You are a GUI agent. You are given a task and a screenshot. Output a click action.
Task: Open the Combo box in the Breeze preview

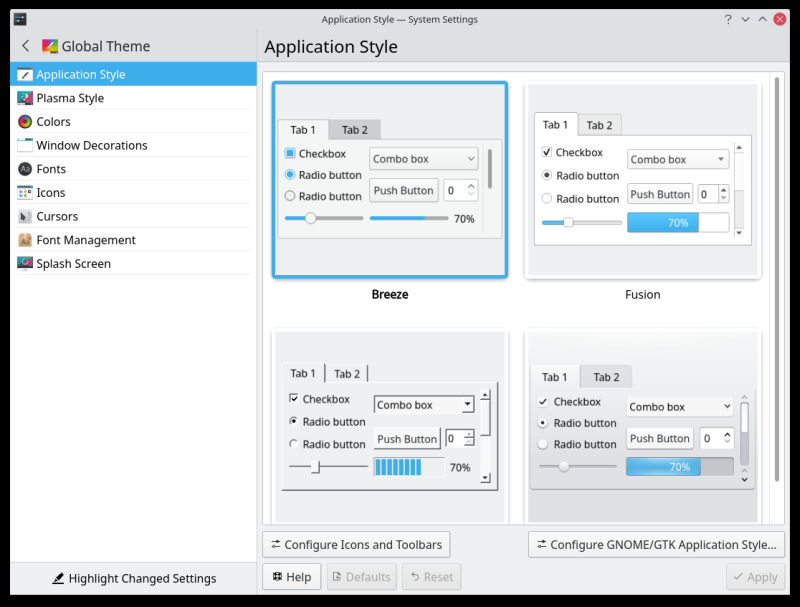pyautogui.click(x=422, y=158)
